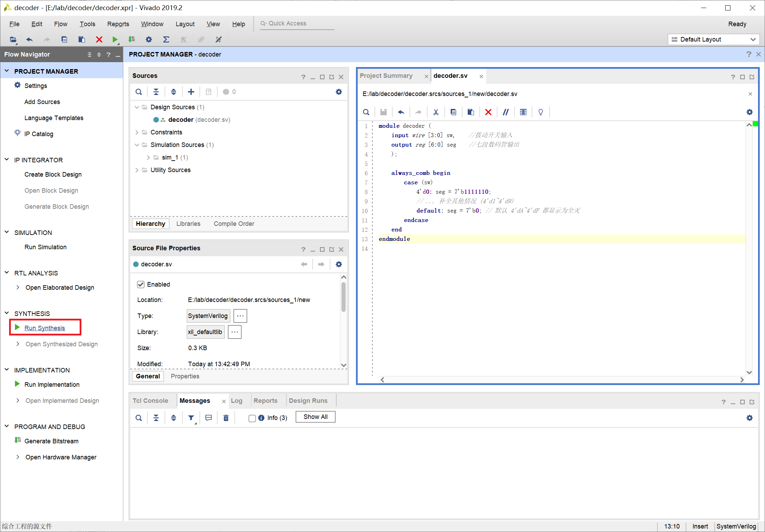Screen dimensions: 765x532
Task: Click the Sigma reports toolbar icon
Action: 166,39
